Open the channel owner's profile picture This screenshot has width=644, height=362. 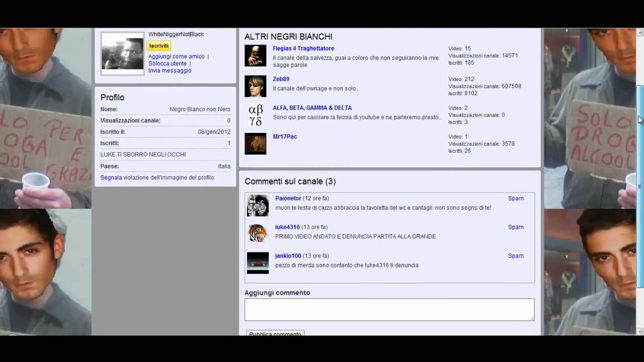[122, 54]
